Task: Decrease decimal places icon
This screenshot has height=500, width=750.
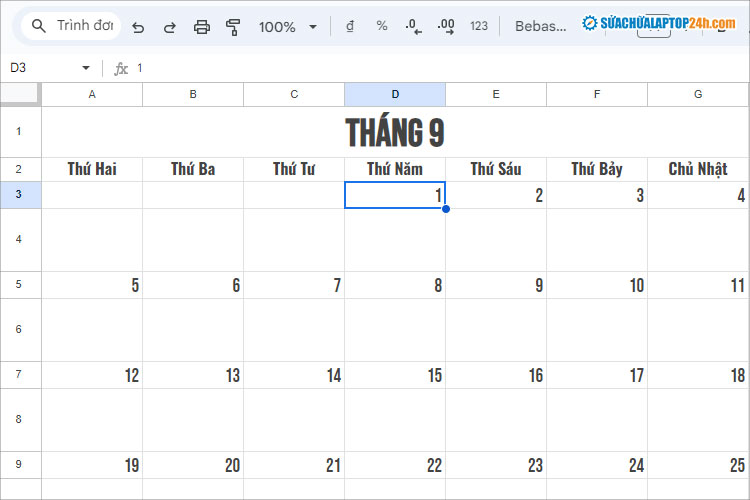Action: pos(414,27)
